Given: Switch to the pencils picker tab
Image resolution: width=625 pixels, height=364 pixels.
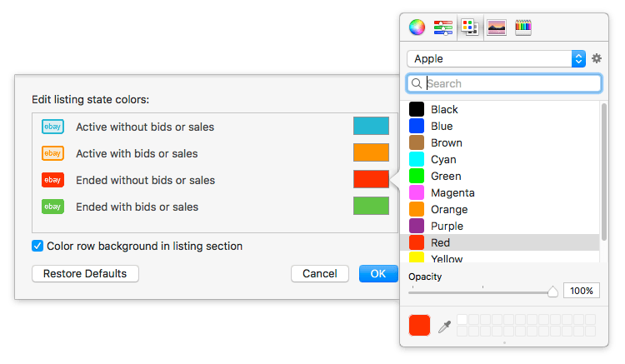Looking at the screenshot, I should tap(523, 27).
